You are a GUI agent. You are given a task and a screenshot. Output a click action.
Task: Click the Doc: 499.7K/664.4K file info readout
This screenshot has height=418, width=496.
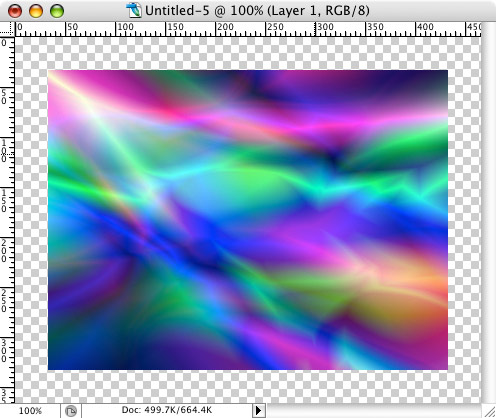tap(167, 410)
